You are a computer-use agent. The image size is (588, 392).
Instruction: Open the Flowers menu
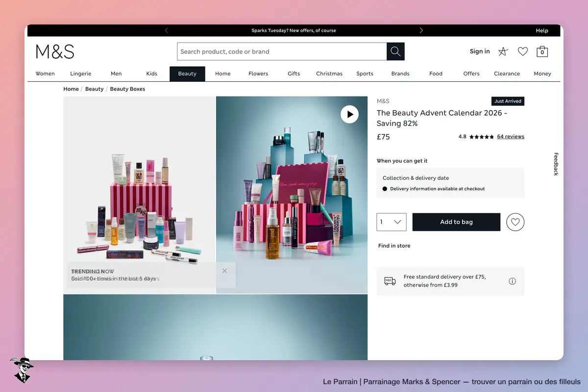tap(258, 73)
